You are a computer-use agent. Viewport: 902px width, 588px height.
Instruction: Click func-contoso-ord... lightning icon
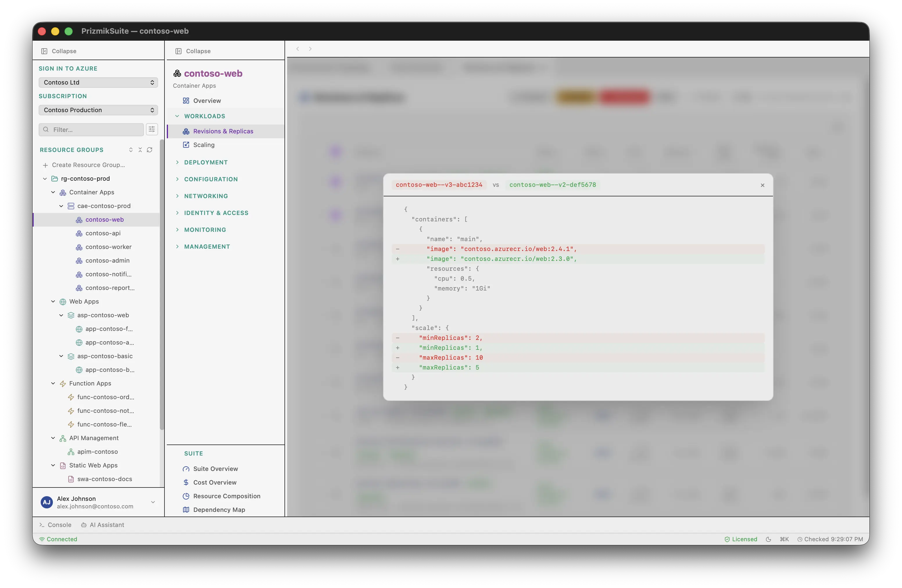tap(71, 397)
